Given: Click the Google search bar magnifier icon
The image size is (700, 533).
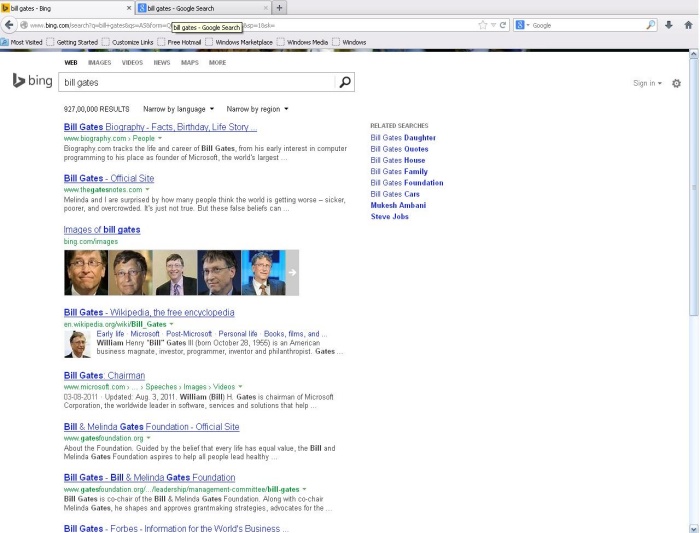Looking at the screenshot, I should [651, 25].
